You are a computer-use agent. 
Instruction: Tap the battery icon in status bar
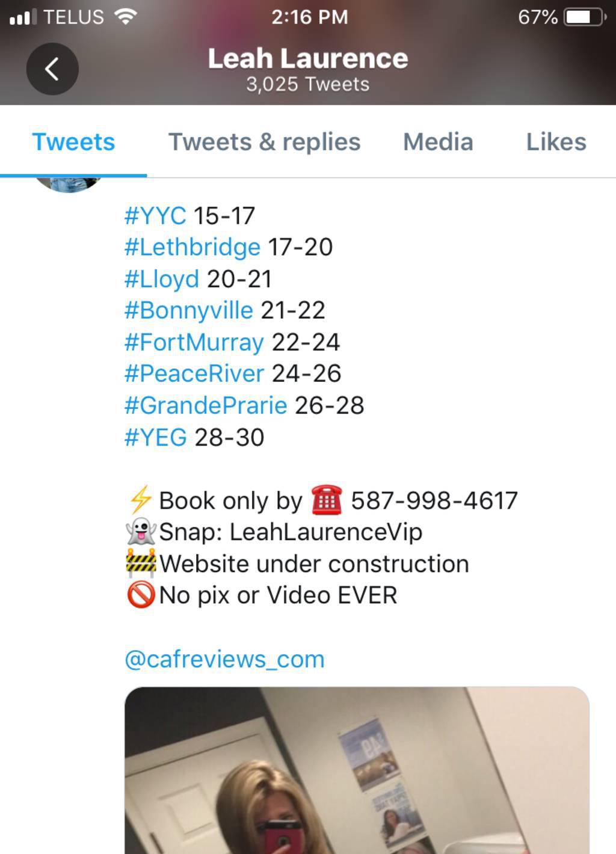tap(585, 17)
